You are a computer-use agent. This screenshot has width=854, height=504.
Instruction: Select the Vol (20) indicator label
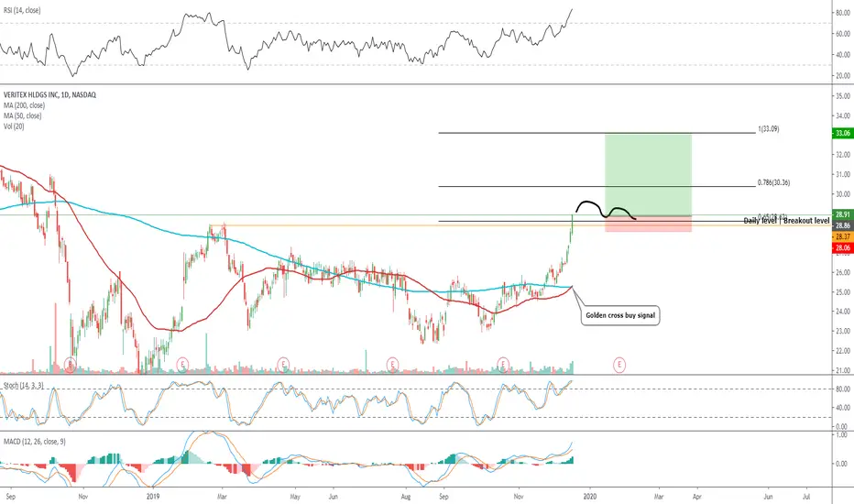[x=14, y=126]
